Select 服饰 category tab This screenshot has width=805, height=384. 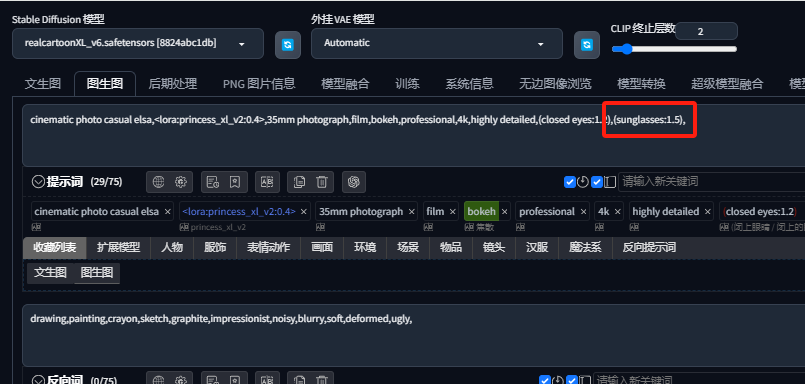[215, 247]
